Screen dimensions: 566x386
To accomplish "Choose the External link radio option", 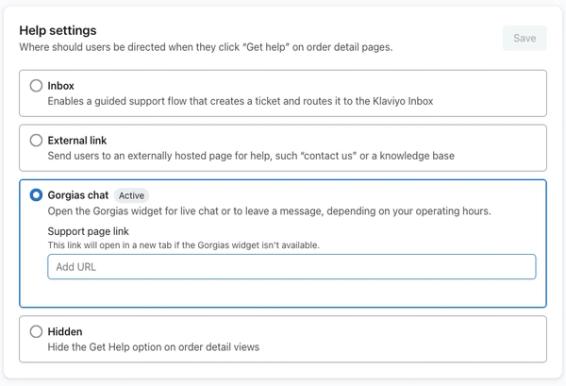I will 36,140.
